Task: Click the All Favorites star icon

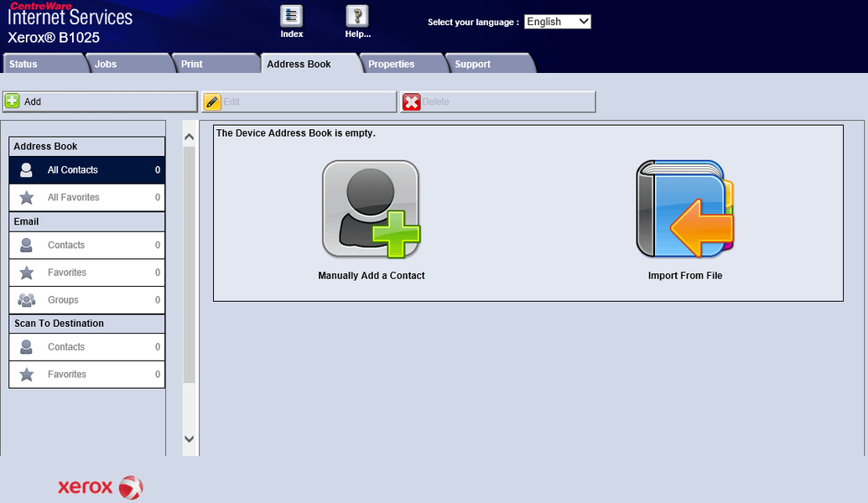Action: click(x=26, y=197)
